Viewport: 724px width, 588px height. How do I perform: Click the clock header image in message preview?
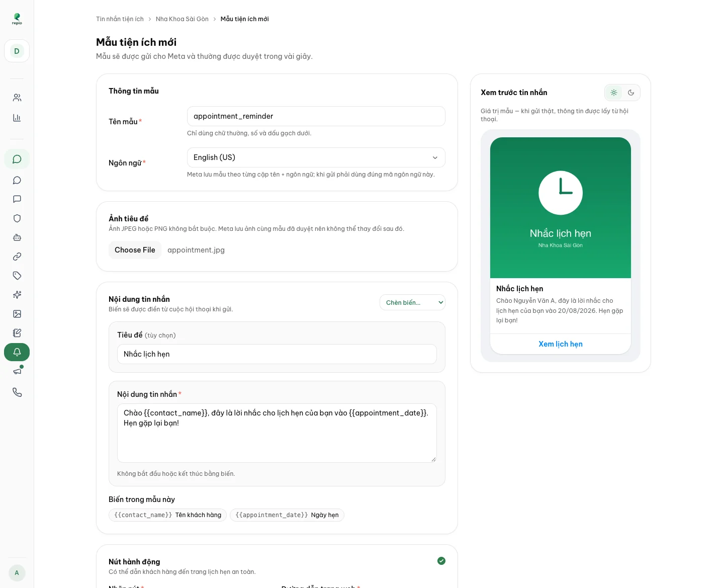coord(561,208)
